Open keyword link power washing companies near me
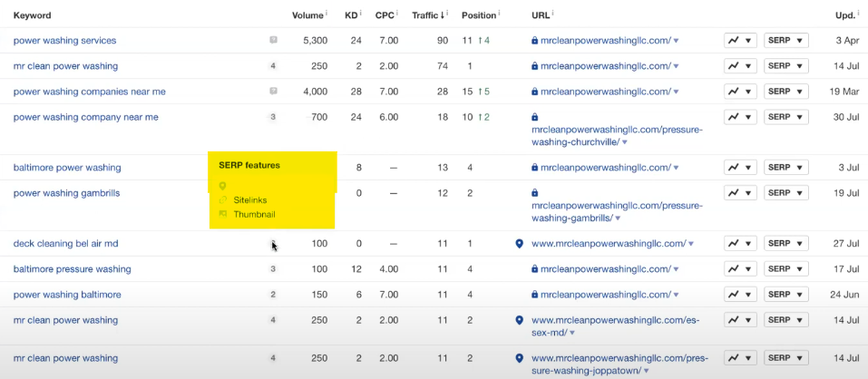This screenshot has height=379, width=868. (89, 92)
